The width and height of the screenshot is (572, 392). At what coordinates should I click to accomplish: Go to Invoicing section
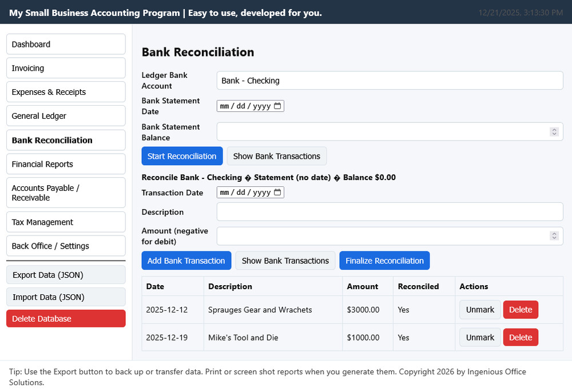point(66,69)
